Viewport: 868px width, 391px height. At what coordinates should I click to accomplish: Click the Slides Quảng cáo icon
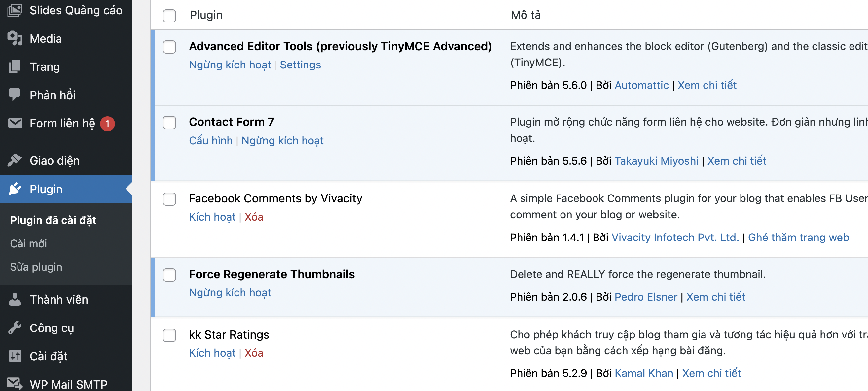(x=15, y=10)
